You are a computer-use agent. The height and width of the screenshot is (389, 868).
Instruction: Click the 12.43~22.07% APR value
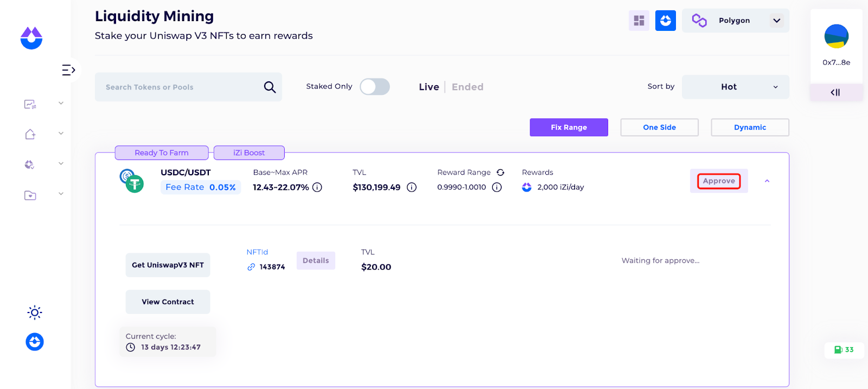click(281, 187)
